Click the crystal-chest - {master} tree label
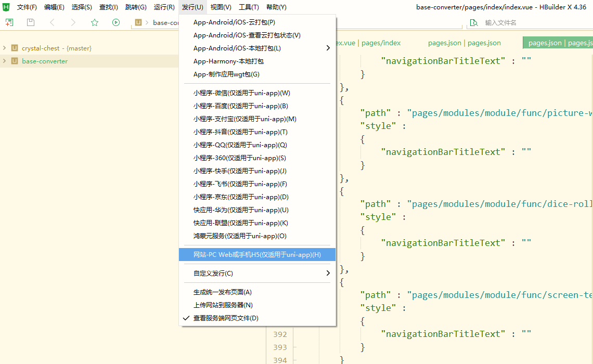Screen dimensions: 593x364 click(57, 48)
